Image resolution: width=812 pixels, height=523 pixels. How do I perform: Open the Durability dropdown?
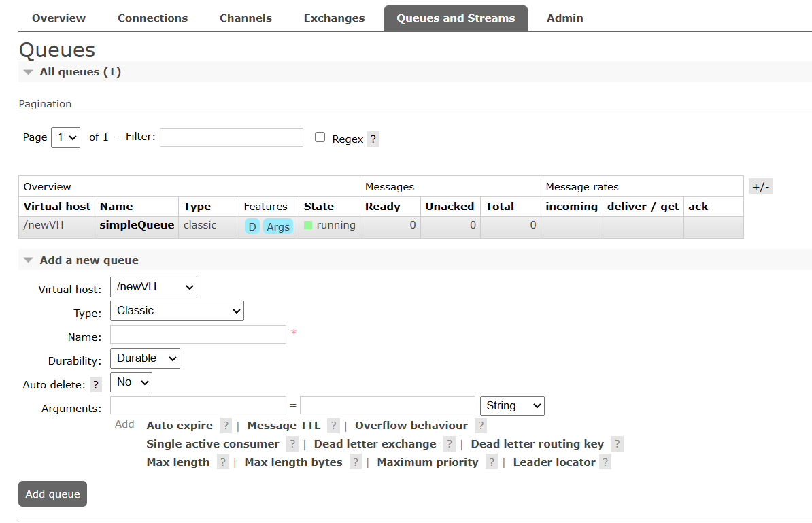(x=146, y=358)
